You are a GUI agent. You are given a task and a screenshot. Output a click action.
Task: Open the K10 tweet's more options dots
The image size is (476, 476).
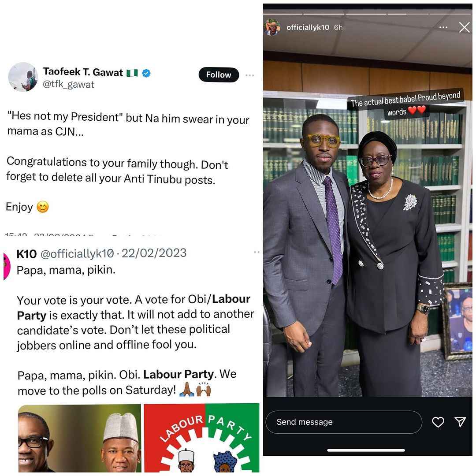point(257,252)
